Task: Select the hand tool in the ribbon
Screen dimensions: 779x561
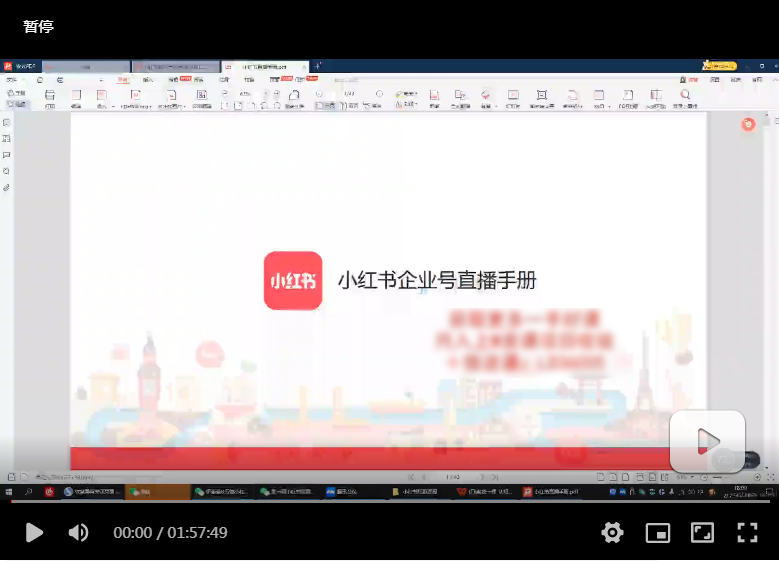Action: 16,93
